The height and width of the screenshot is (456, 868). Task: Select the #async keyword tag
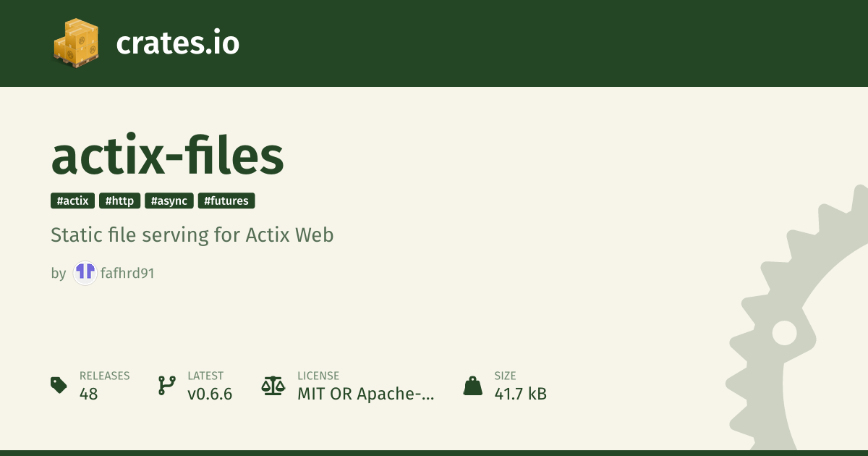click(169, 201)
